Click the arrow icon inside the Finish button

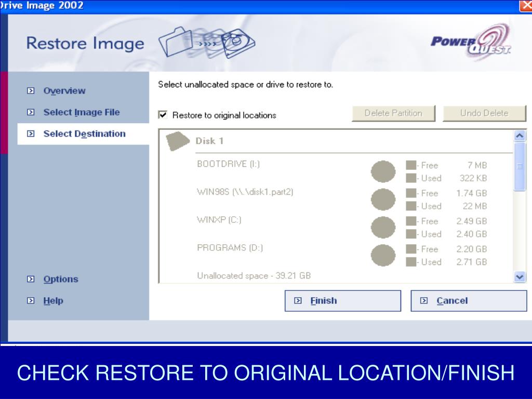click(298, 300)
